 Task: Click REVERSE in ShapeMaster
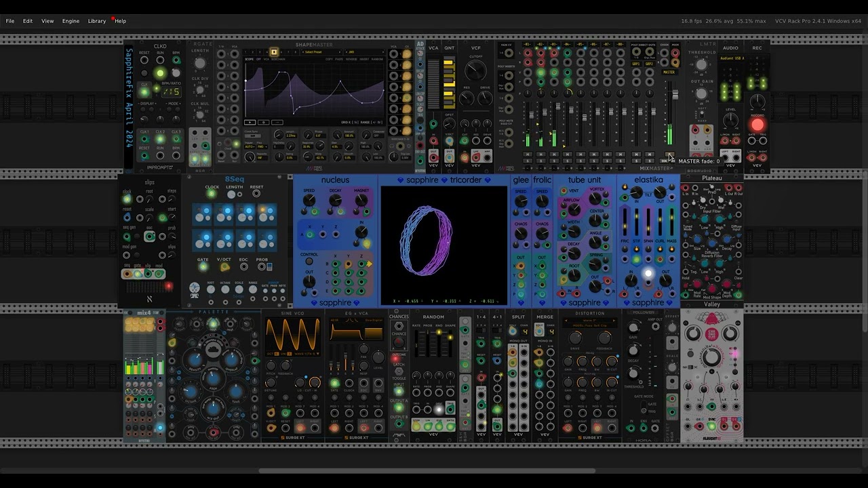point(351,59)
